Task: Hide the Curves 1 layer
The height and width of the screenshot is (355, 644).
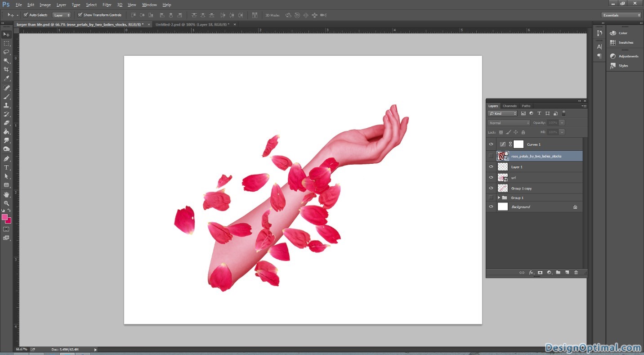Action: tap(491, 144)
